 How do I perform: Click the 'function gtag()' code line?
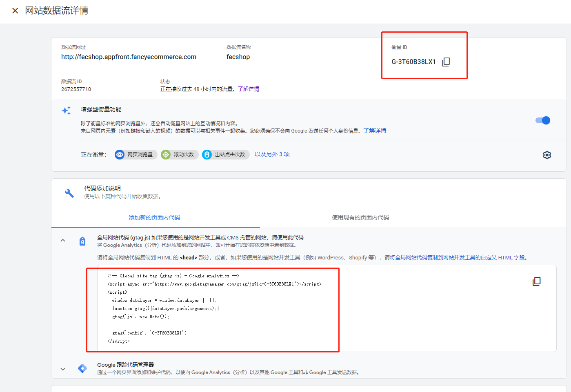166,308
